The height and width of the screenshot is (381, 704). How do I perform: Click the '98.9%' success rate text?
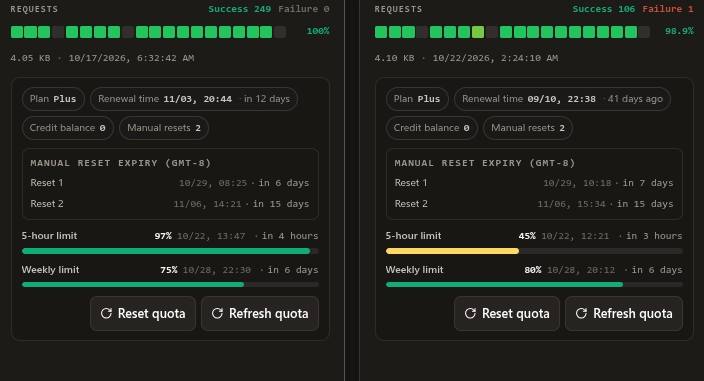click(679, 31)
